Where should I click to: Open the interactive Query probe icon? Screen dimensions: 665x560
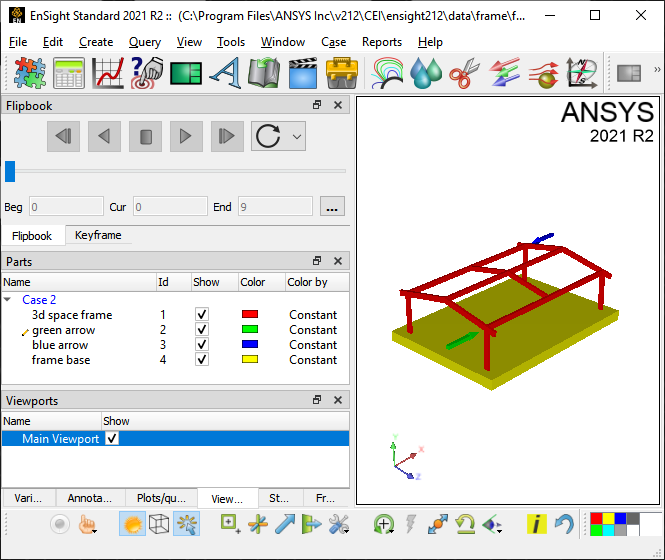point(147,73)
